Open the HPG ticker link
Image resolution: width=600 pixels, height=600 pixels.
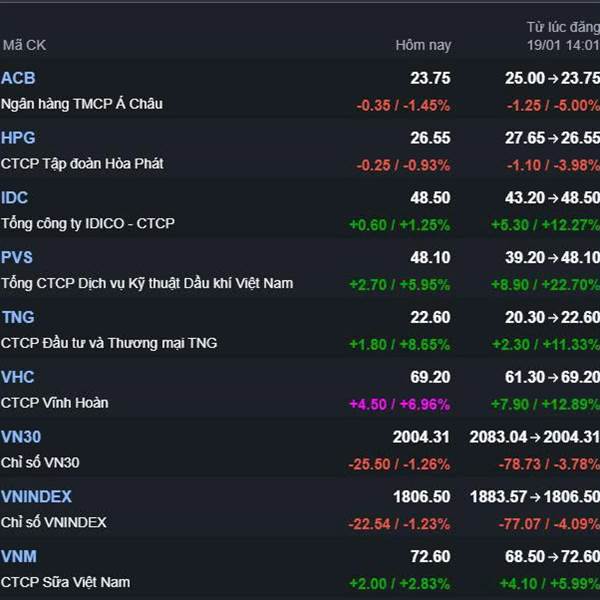(18, 138)
